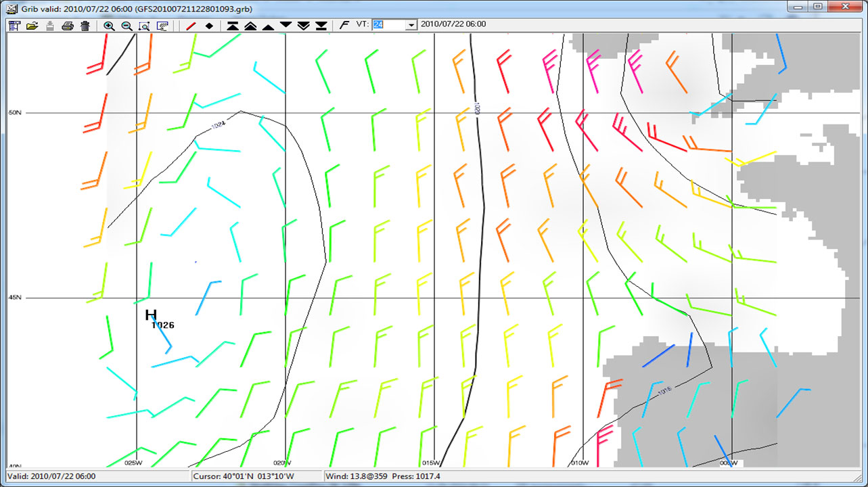Expand the VT forecast hour dropdown
The height and width of the screenshot is (487, 868).
tap(411, 25)
